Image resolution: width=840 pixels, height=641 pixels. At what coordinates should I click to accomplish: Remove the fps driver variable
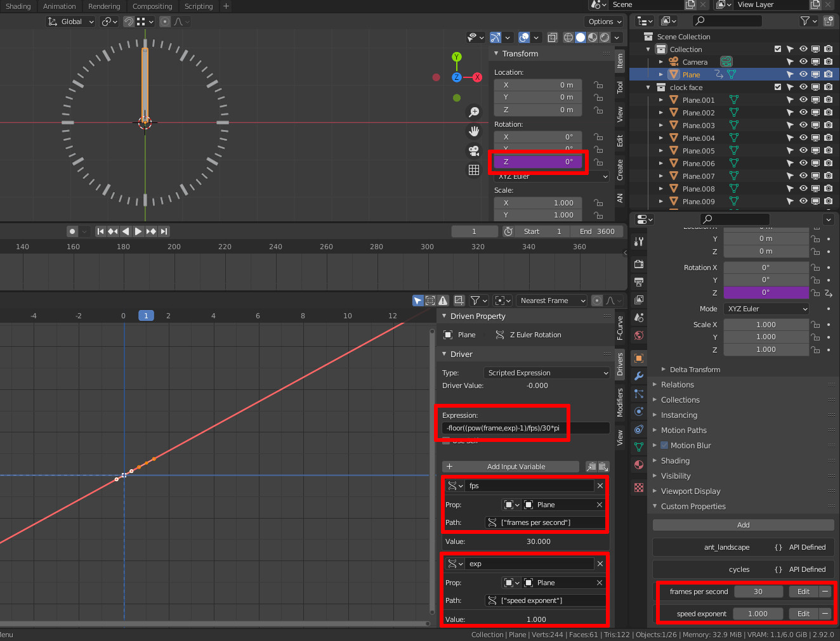[x=600, y=486]
